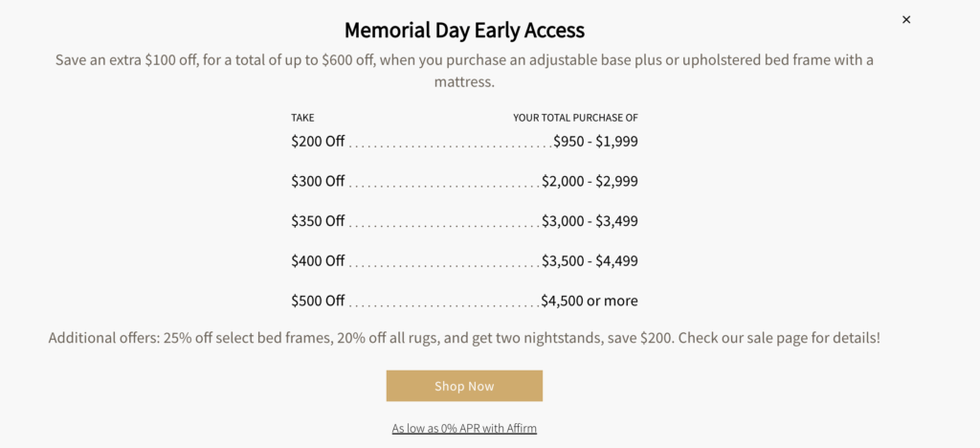
Task: Click the $4,500 or more purchase range
Action: coord(590,301)
